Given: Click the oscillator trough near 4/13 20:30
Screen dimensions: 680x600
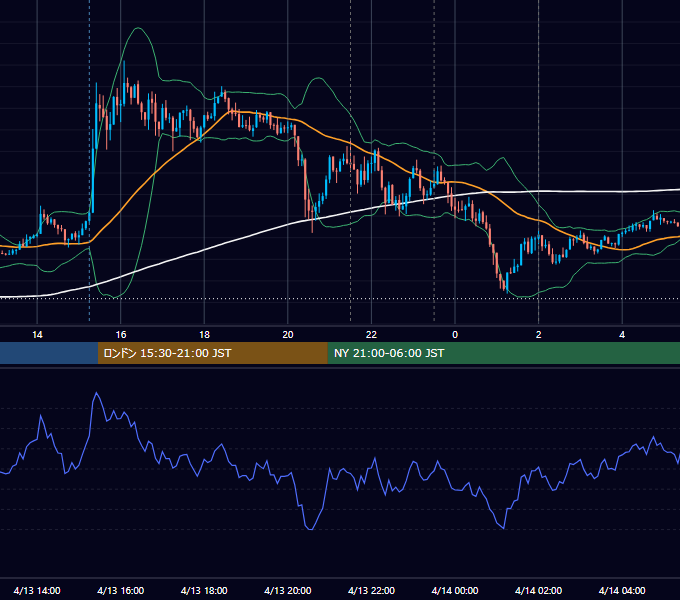Looking at the screenshot, I should pos(311,528).
